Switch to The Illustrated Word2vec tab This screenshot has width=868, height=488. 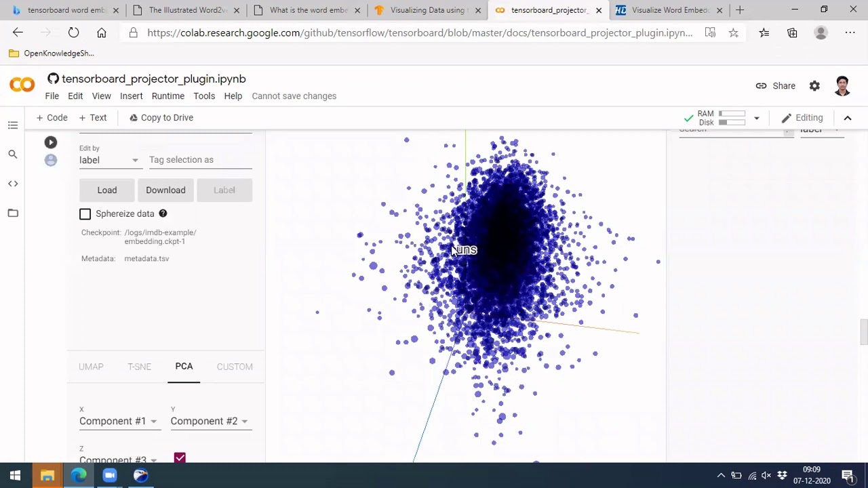click(x=186, y=10)
